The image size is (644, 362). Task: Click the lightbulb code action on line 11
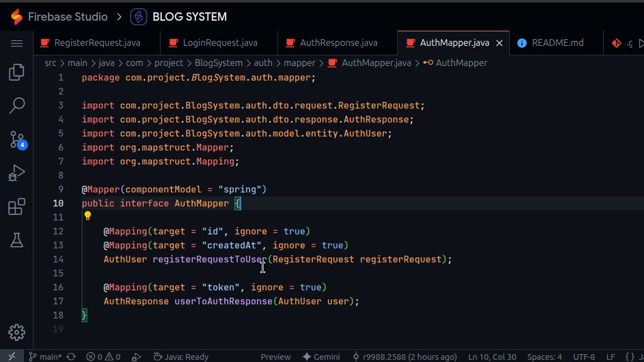[x=87, y=215]
